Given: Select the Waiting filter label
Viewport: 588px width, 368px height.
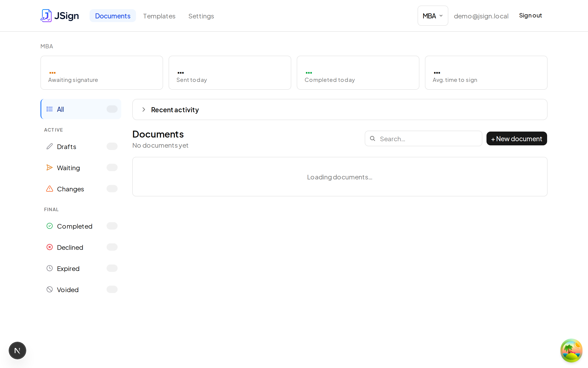Looking at the screenshot, I should (x=68, y=168).
